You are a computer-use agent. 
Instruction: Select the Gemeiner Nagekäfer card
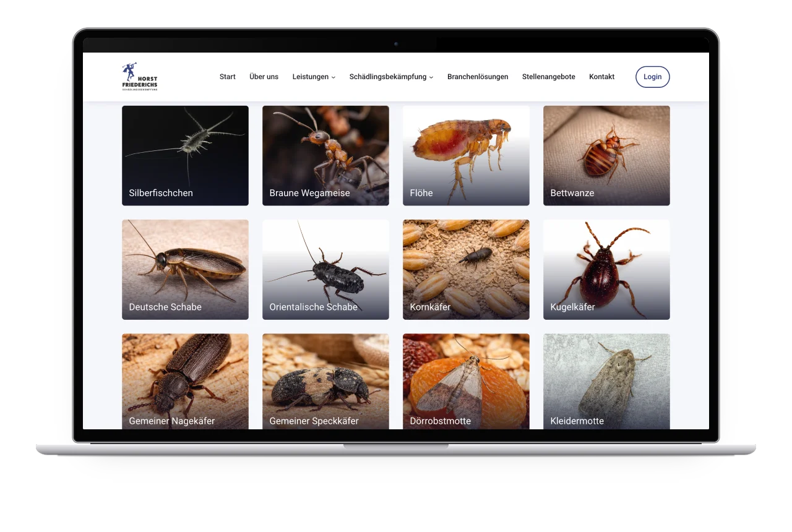pyautogui.click(x=185, y=382)
